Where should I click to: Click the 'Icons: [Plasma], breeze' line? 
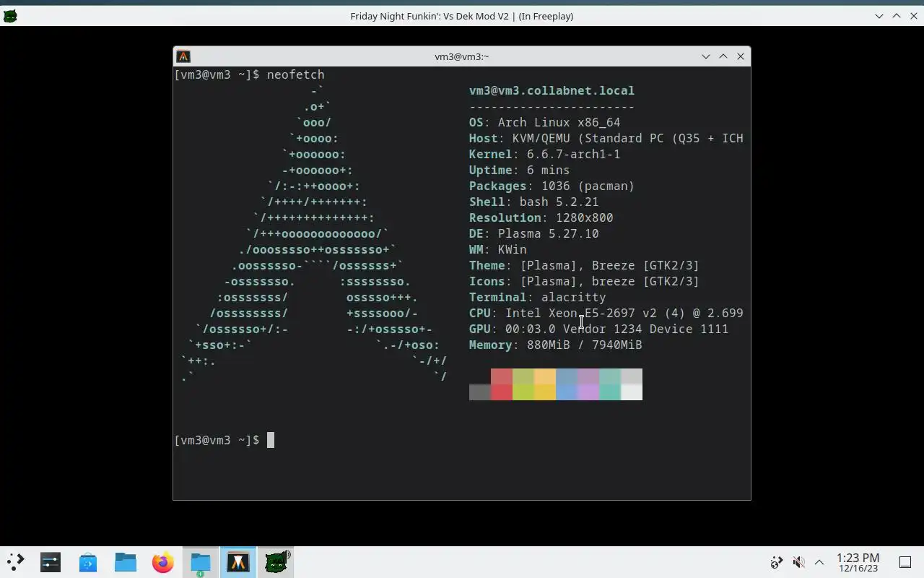[x=584, y=281]
